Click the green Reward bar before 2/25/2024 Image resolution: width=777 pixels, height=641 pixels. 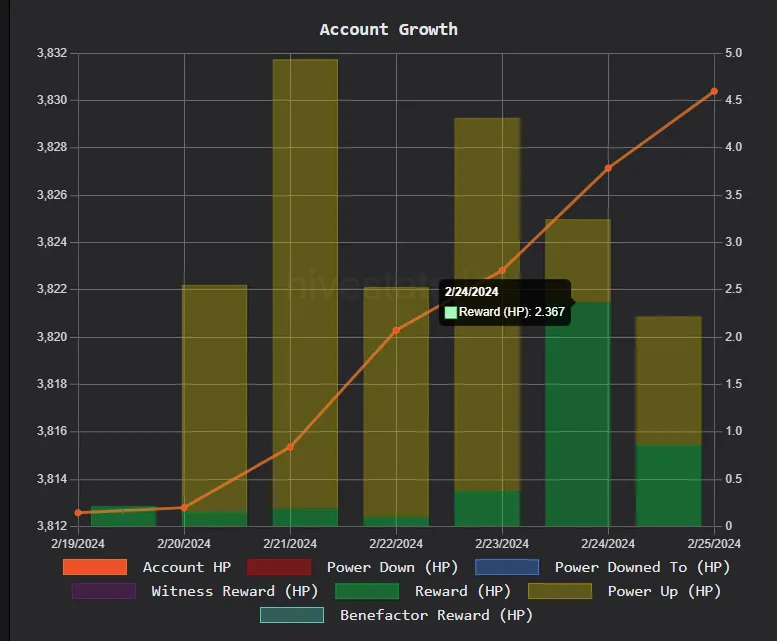[x=668, y=485]
